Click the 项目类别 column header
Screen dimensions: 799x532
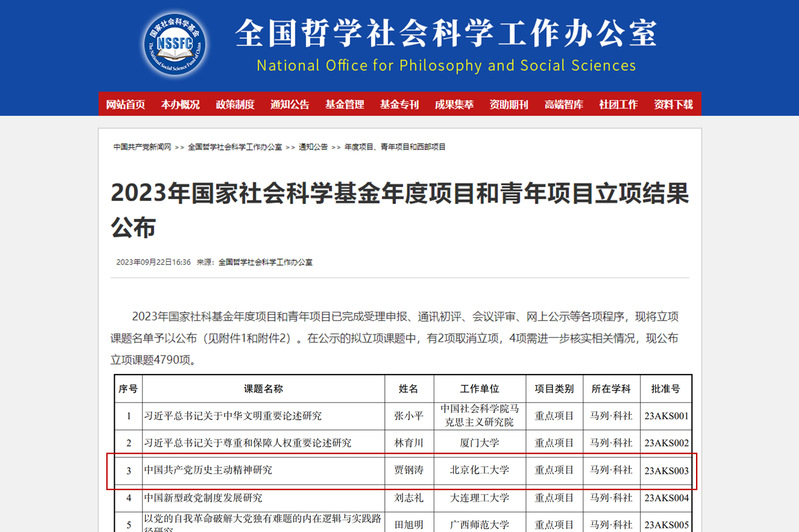pyautogui.click(x=554, y=389)
